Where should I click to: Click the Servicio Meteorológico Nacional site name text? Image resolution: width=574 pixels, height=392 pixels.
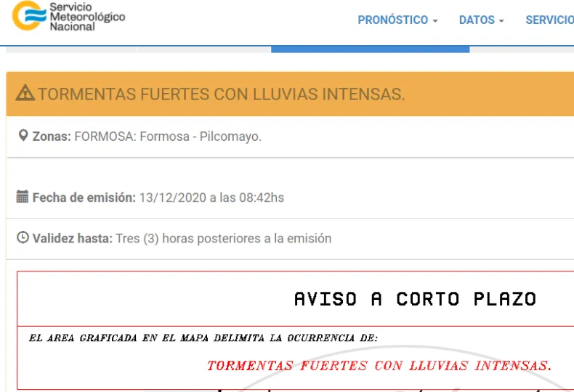[x=87, y=17]
